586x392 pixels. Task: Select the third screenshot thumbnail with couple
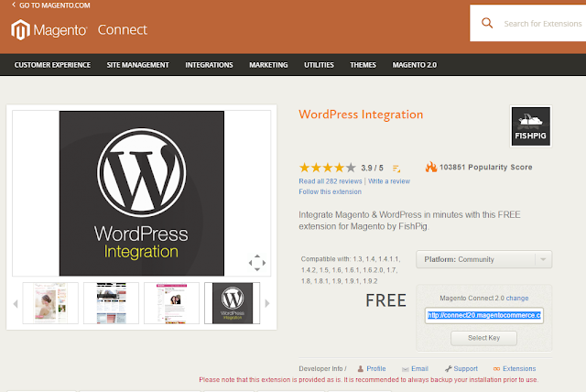click(x=171, y=303)
